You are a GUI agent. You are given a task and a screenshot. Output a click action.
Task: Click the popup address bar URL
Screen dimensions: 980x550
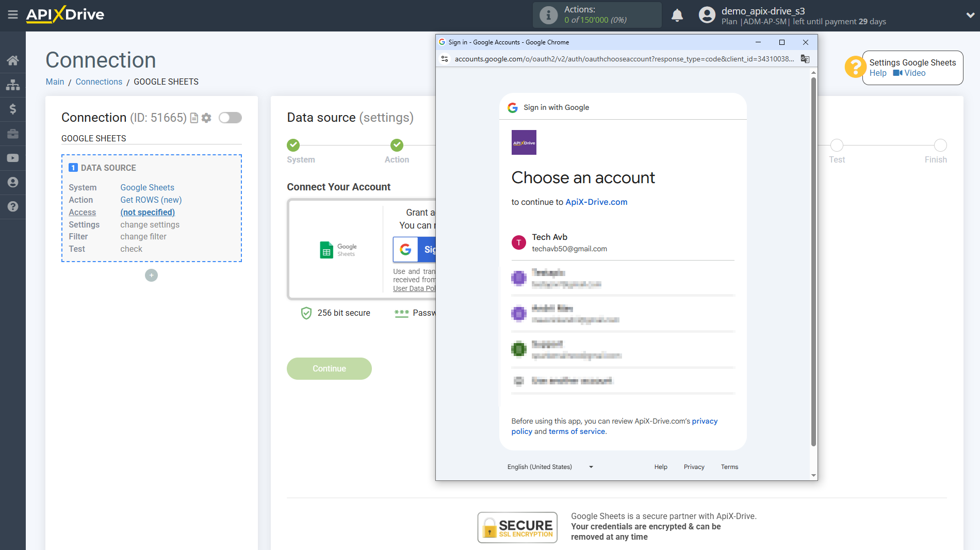click(624, 59)
